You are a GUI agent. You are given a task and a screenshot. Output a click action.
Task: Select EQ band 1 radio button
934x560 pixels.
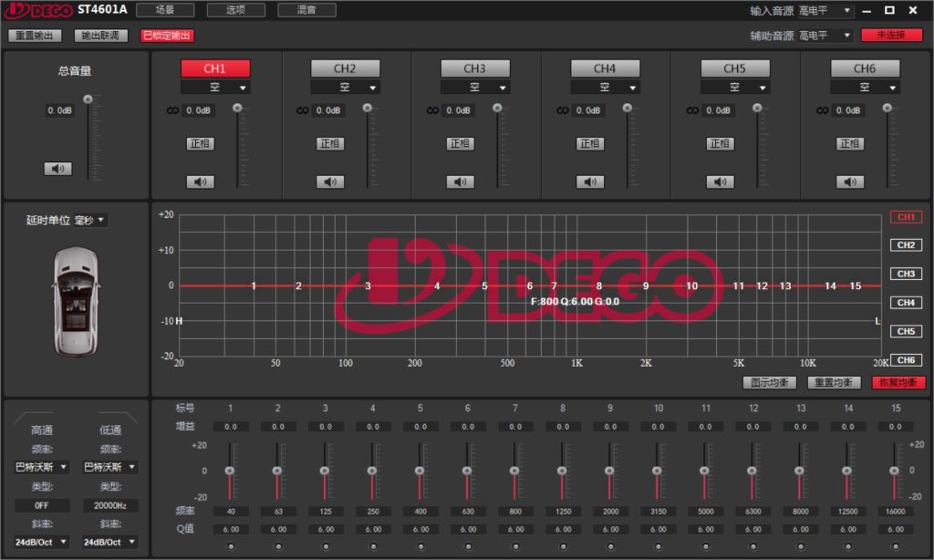click(231, 546)
